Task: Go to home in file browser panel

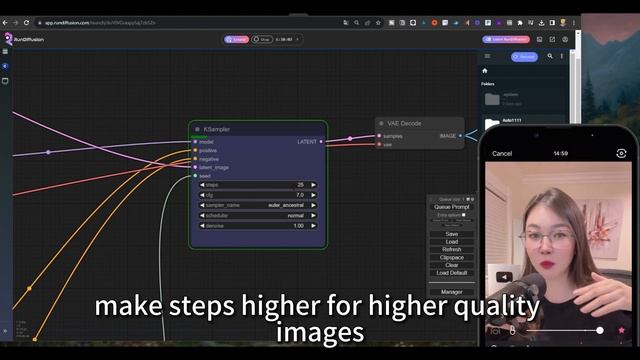Action: [x=484, y=71]
